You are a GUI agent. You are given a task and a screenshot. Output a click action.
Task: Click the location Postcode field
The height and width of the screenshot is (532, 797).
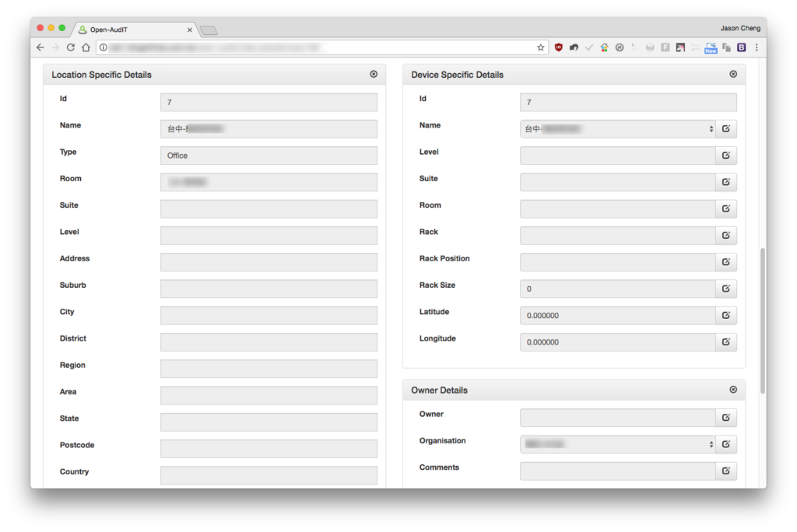pyautogui.click(x=269, y=449)
